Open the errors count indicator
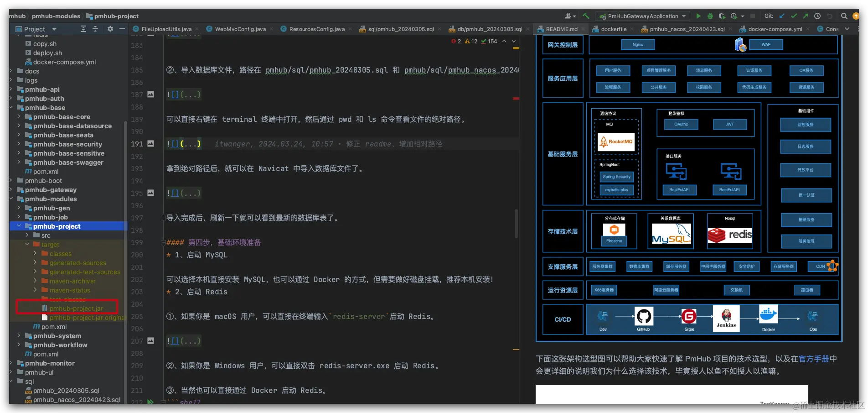 click(456, 41)
